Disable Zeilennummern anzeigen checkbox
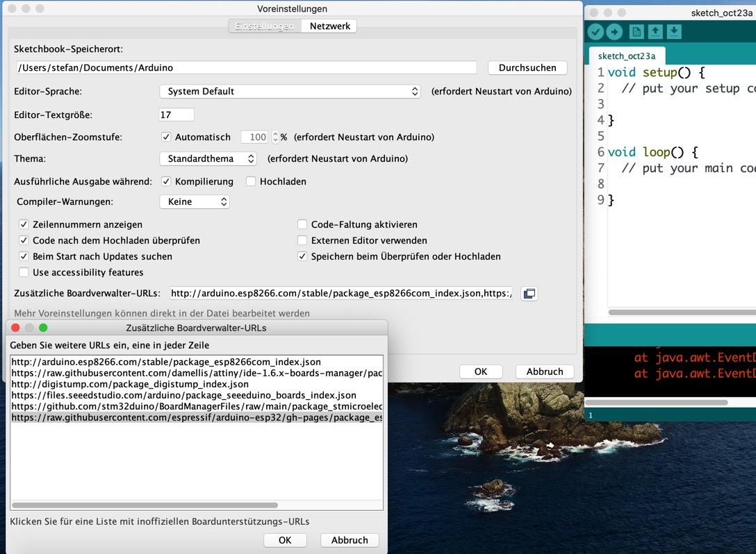The image size is (756, 554). click(x=24, y=224)
